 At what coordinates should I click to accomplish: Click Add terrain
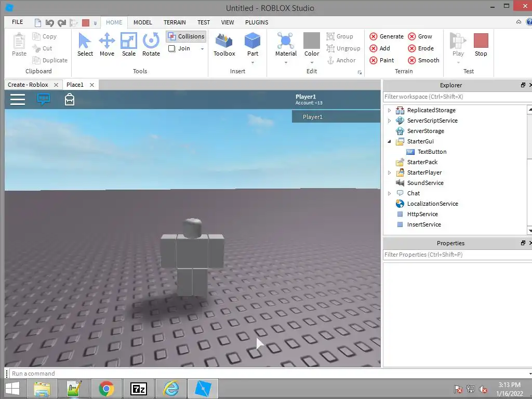click(x=380, y=48)
